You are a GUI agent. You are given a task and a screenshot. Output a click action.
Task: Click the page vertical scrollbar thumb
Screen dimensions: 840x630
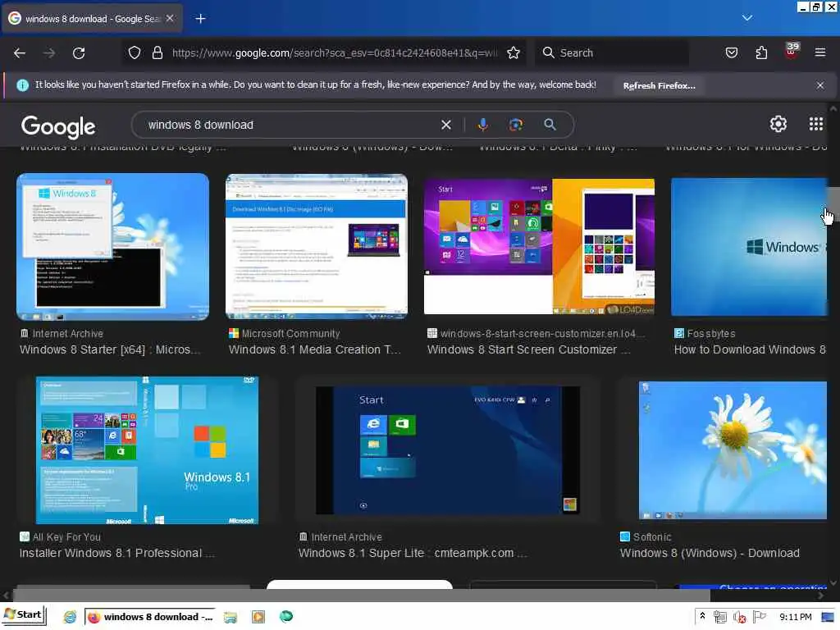(833, 204)
